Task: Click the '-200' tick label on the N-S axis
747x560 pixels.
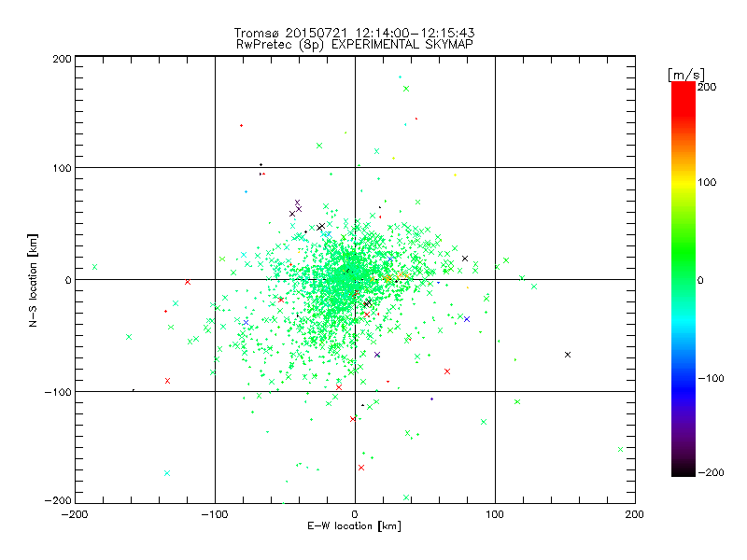Action: [58, 500]
